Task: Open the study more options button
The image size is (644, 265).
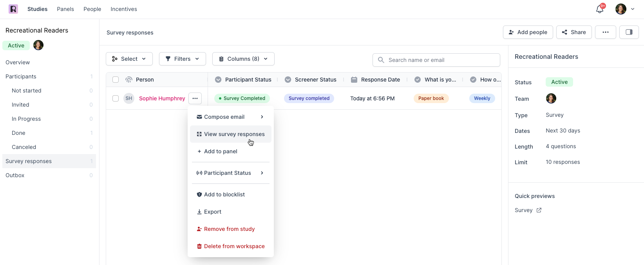Action: point(605,32)
